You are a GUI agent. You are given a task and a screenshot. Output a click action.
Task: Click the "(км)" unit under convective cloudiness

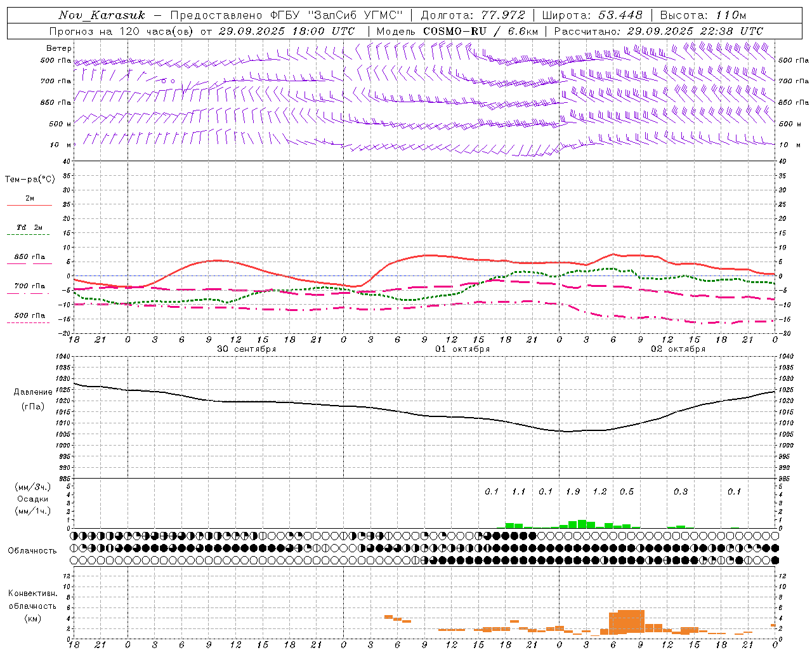(33, 618)
